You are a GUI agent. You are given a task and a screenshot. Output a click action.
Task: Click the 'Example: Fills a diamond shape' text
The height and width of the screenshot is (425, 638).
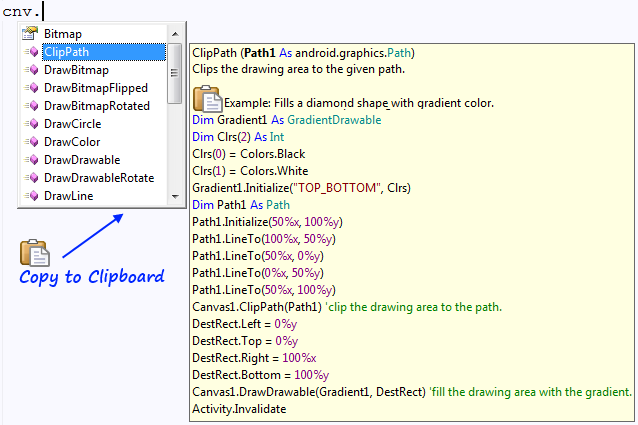click(x=306, y=103)
